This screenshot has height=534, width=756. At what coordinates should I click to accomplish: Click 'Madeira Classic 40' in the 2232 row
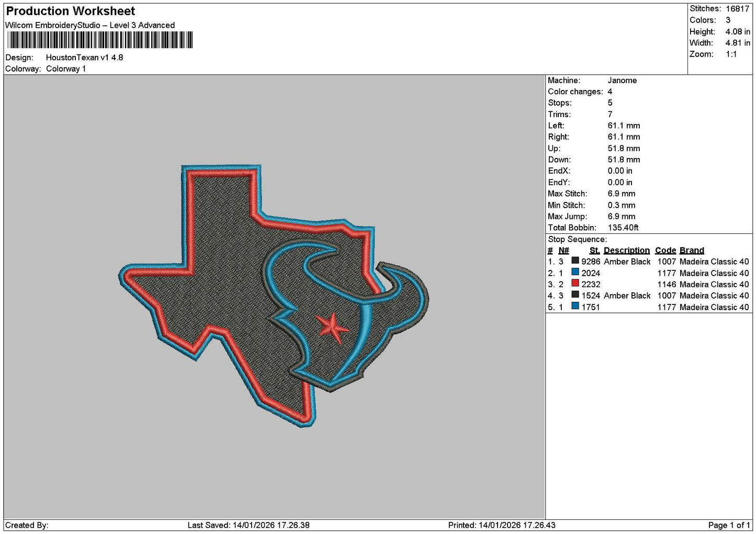pos(714,285)
